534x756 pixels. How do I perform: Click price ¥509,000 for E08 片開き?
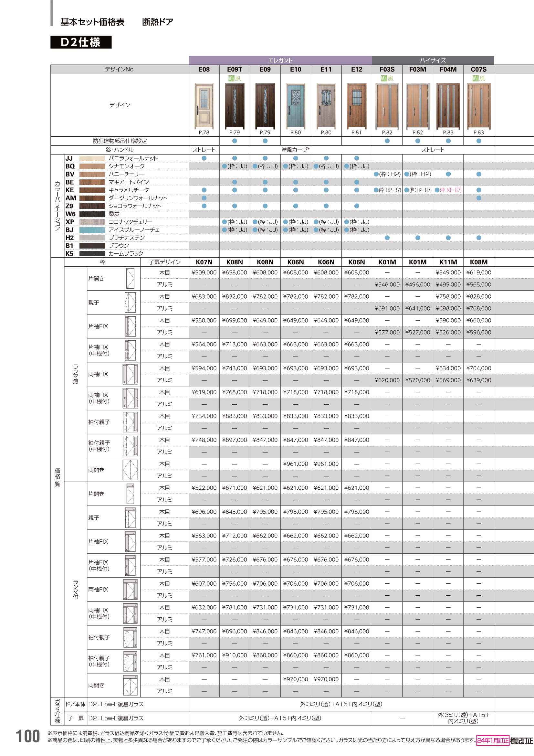(204, 273)
